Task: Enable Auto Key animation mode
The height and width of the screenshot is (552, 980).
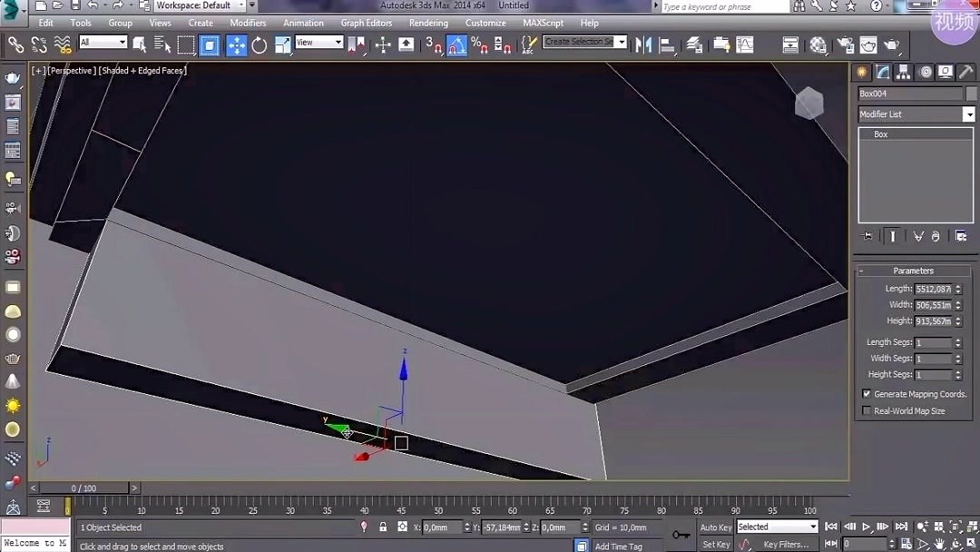Action: 715,527
